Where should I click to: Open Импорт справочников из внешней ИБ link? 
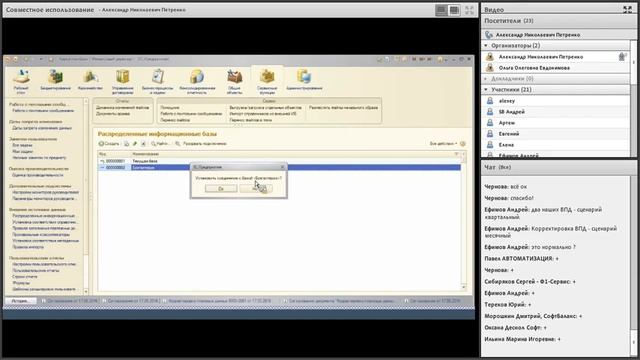[263, 114]
